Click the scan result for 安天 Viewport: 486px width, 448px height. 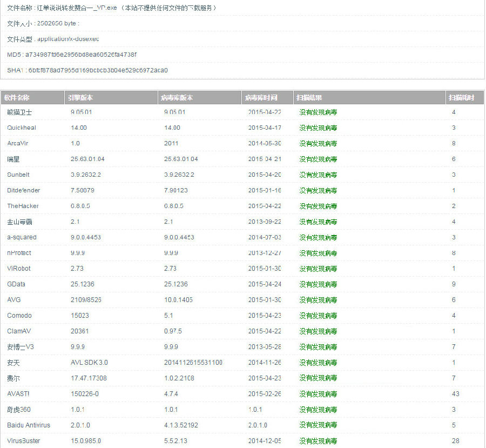coord(318,363)
